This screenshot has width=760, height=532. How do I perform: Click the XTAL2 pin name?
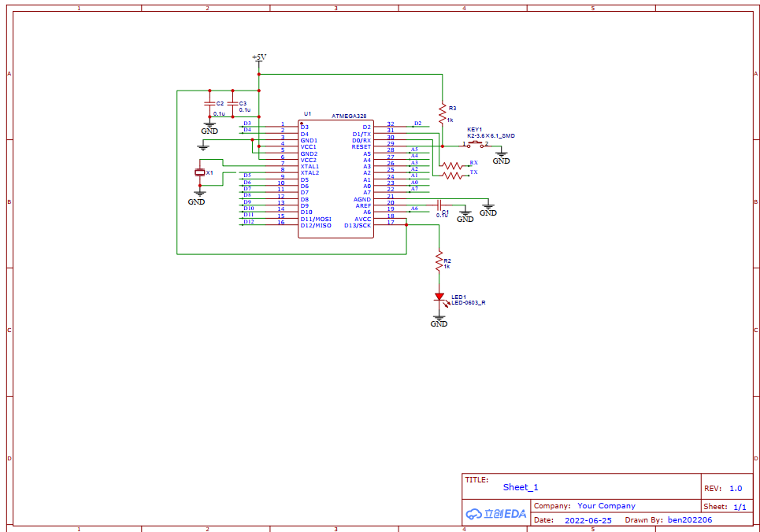tap(310, 173)
